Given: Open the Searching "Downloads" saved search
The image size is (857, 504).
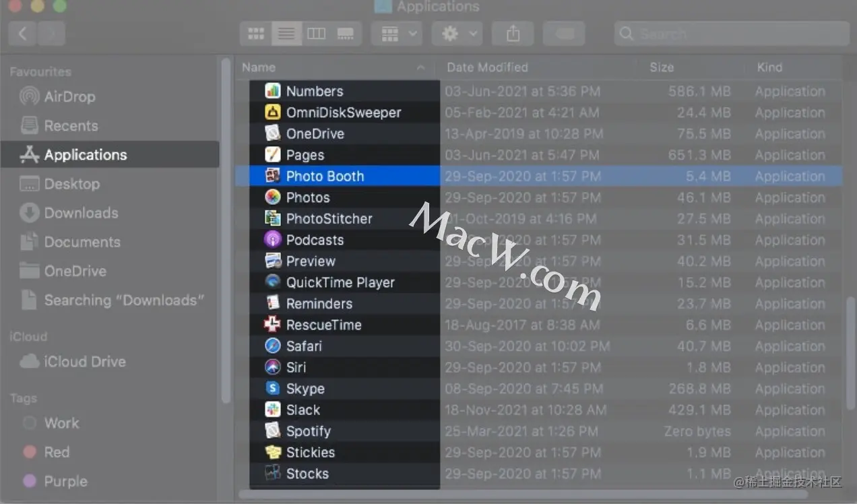Looking at the screenshot, I should coord(124,300).
